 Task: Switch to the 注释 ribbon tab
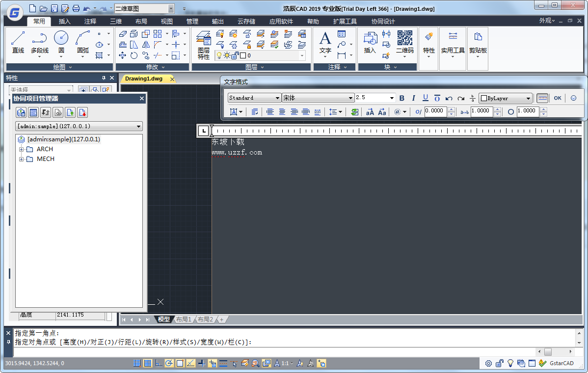[90, 22]
